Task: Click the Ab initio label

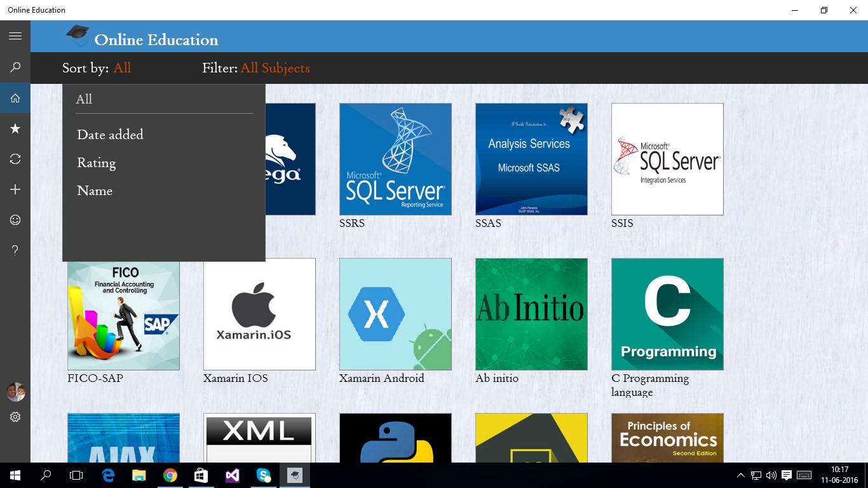Action: pos(497,378)
